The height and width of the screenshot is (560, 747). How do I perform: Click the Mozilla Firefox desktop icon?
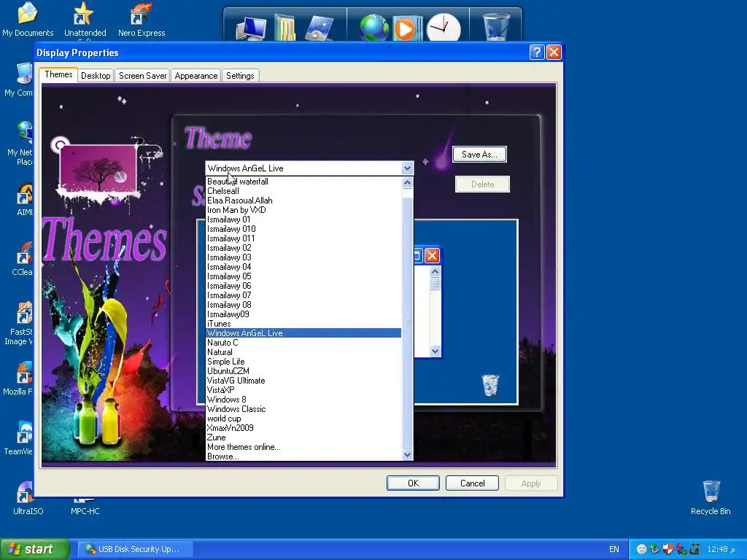click(18, 378)
